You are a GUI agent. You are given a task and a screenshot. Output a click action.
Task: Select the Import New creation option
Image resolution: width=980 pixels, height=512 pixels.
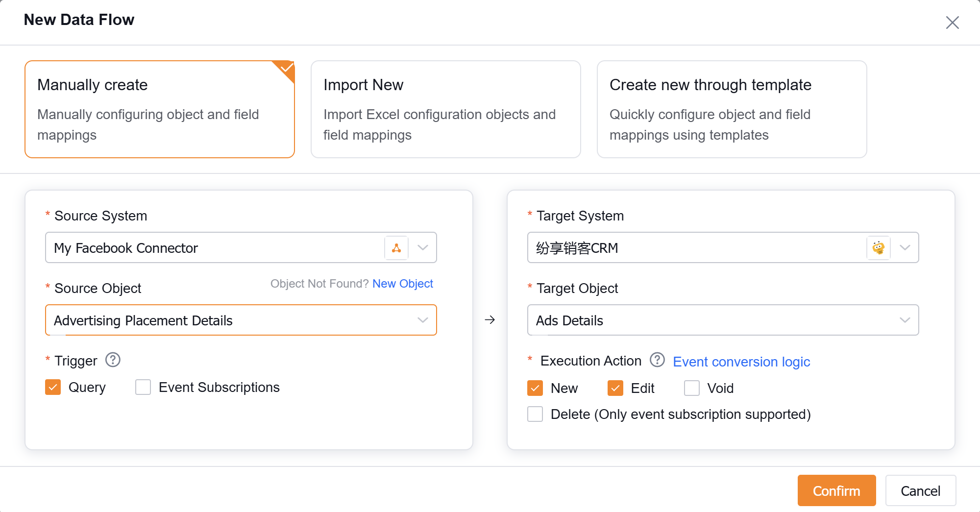click(x=445, y=109)
